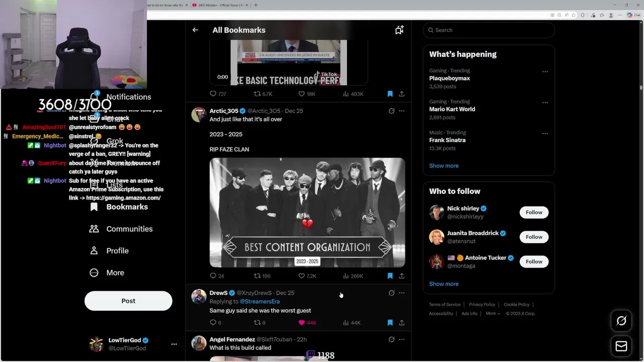
Task: Open Grok icon on the Arctic_305 post
Action: [391, 111]
